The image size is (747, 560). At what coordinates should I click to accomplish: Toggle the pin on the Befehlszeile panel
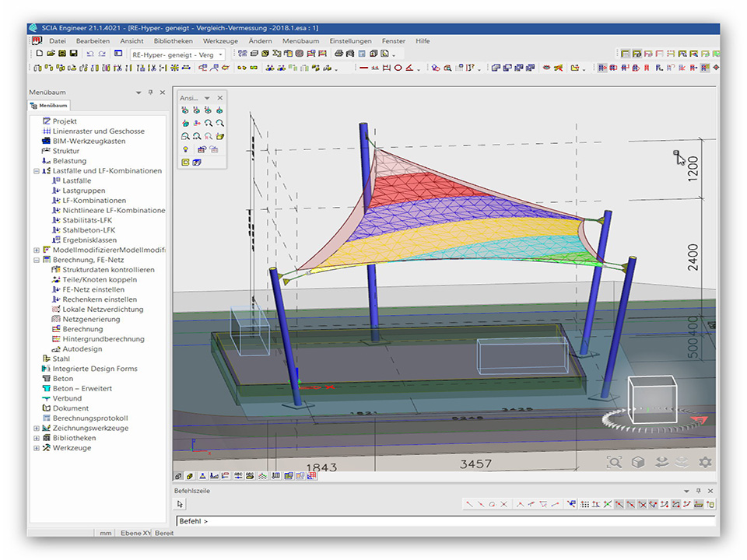pos(697,491)
